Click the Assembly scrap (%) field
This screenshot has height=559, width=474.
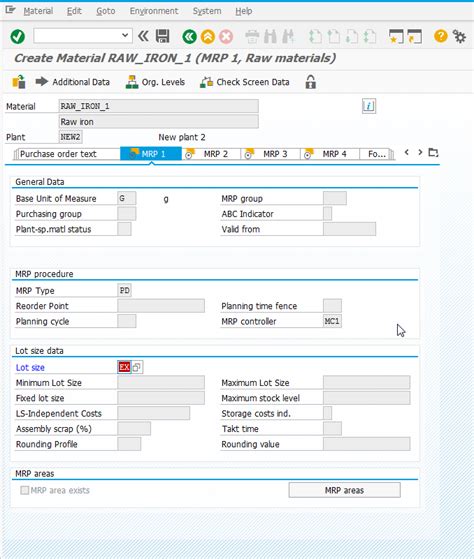click(134, 429)
